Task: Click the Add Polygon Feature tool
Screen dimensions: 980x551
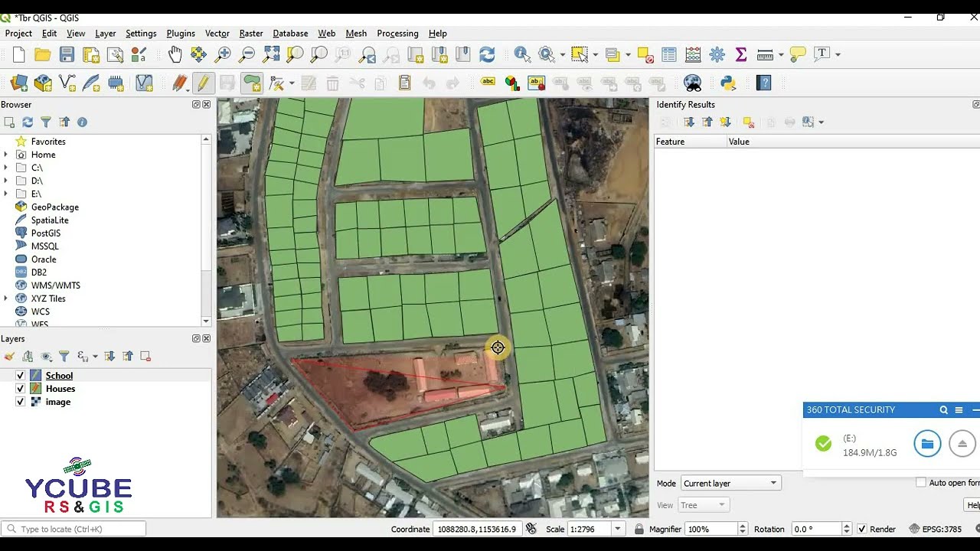Action: tap(252, 83)
